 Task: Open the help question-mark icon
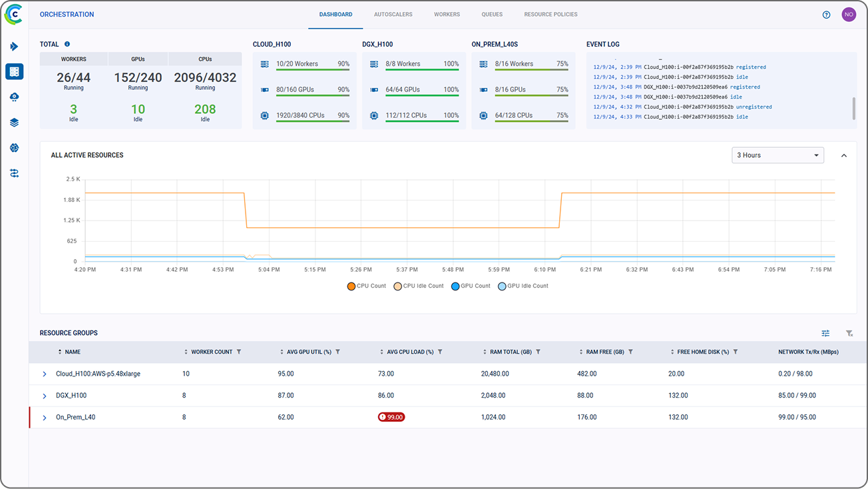coord(826,14)
